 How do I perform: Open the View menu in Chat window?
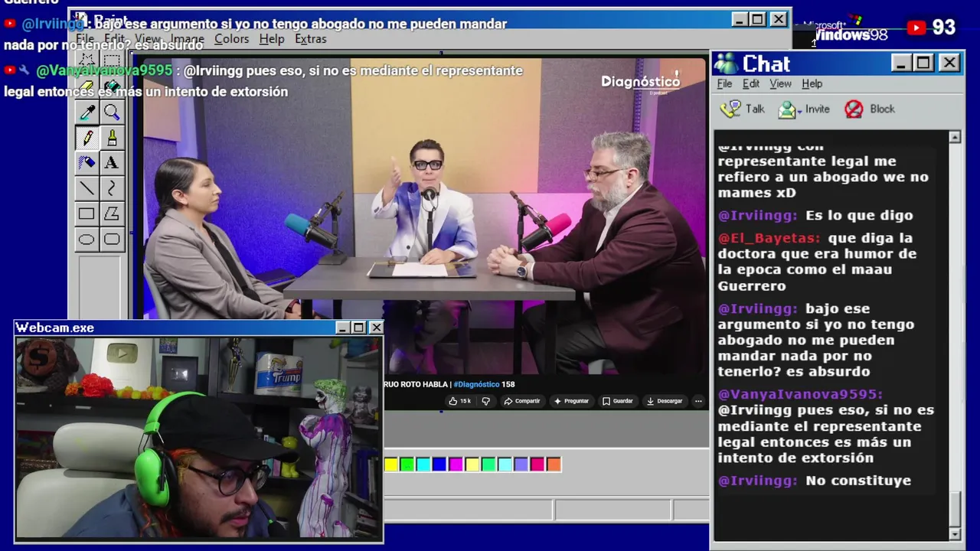pos(780,83)
